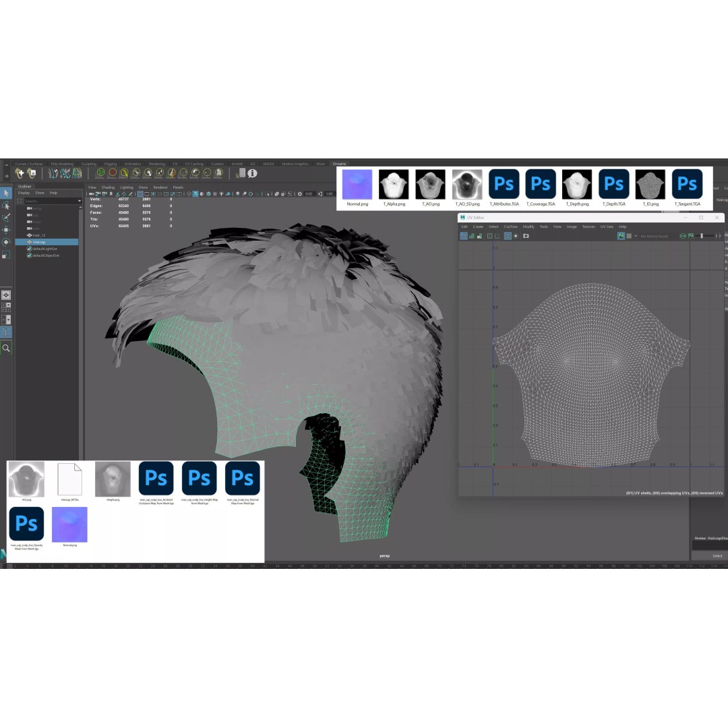Toggle the checker pattern display in UV Editor

pos(630,236)
